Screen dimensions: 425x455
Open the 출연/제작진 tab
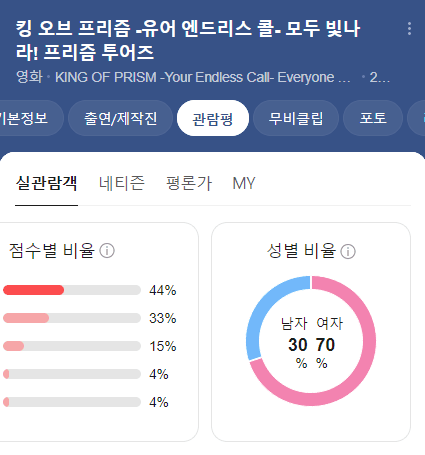120,118
